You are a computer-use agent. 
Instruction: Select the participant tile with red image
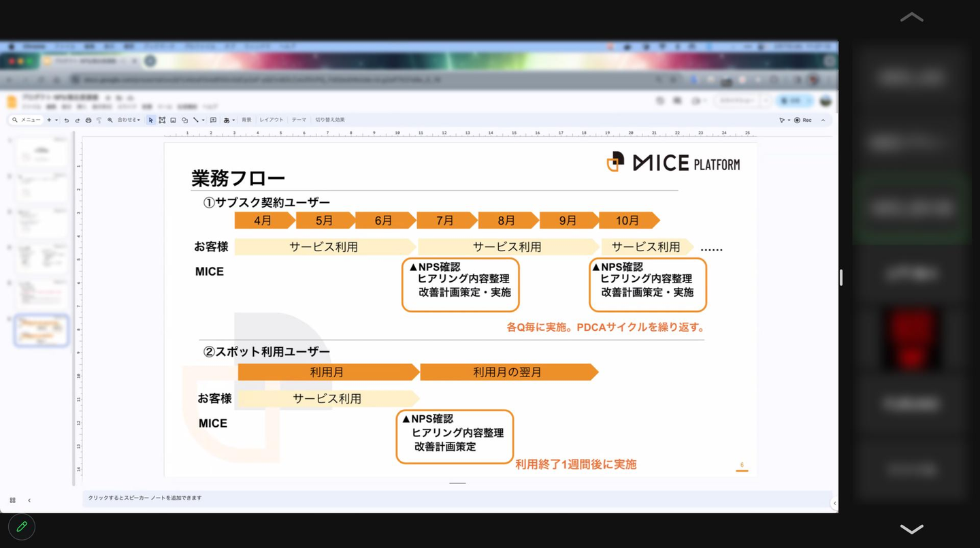pyautogui.click(x=912, y=338)
